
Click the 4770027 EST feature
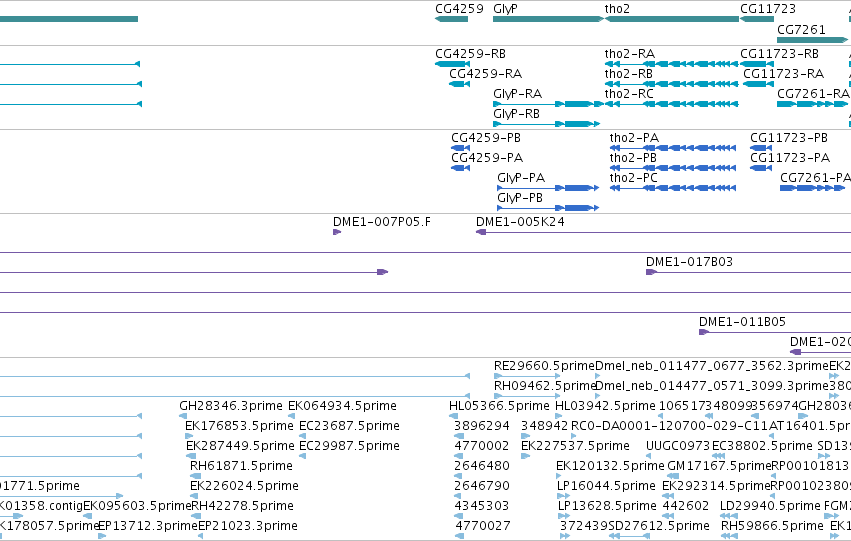pyautogui.click(x=459, y=536)
